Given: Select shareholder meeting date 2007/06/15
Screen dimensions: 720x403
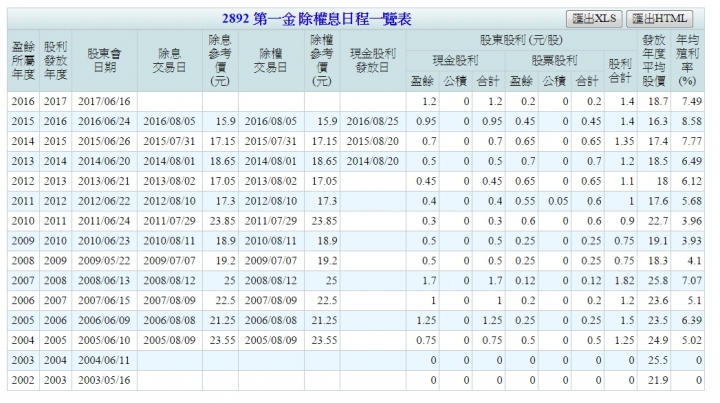Looking at the screenshot, I should tap(104, 301).
